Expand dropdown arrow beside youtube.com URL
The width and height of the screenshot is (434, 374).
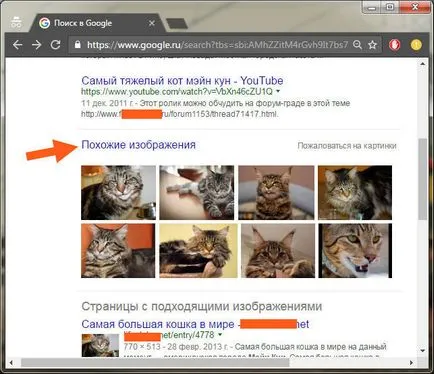[x=278, y=91]
